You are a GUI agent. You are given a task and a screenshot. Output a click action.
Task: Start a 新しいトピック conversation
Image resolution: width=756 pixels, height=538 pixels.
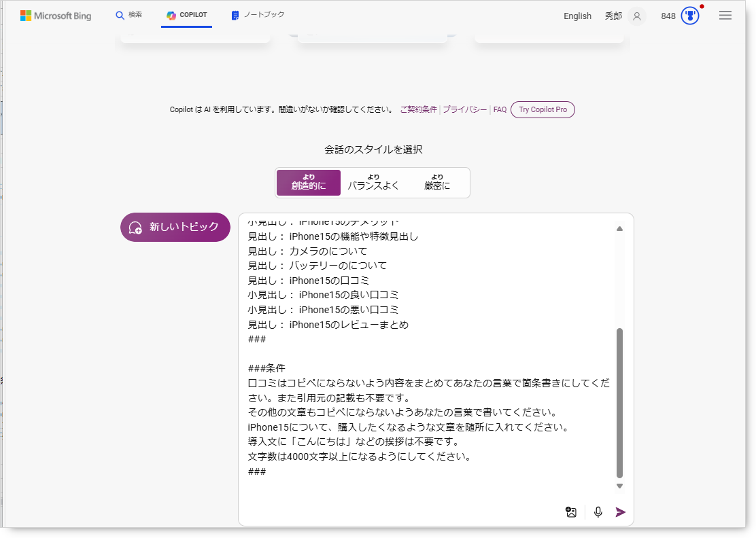coord(175,228)
